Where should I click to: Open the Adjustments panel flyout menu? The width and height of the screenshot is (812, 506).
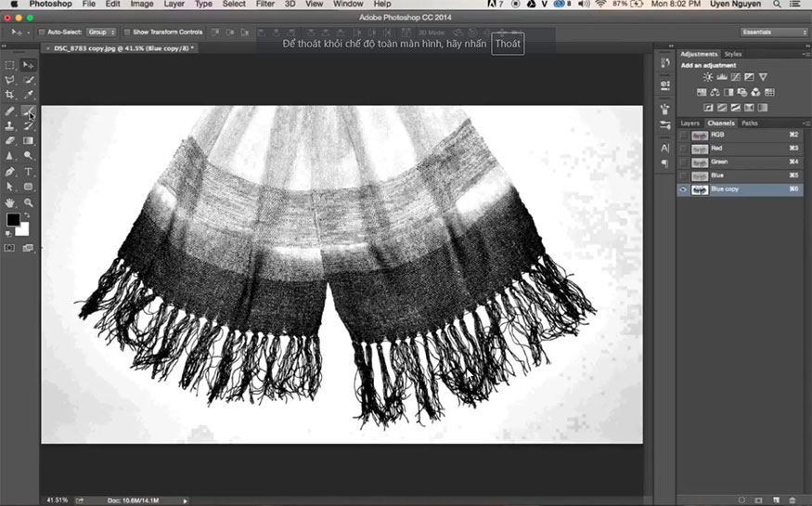pyautogui.click(x=806, y=54)
